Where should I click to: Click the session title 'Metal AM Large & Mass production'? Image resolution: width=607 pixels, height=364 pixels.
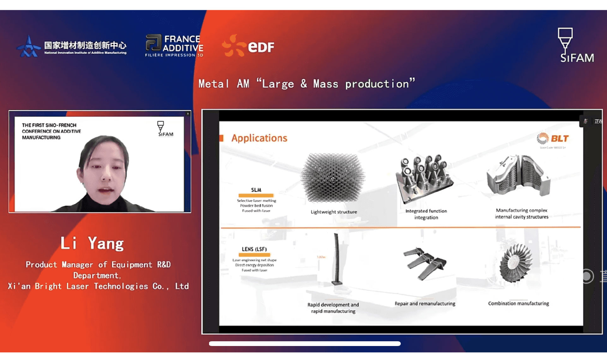(x=306, y=84)
